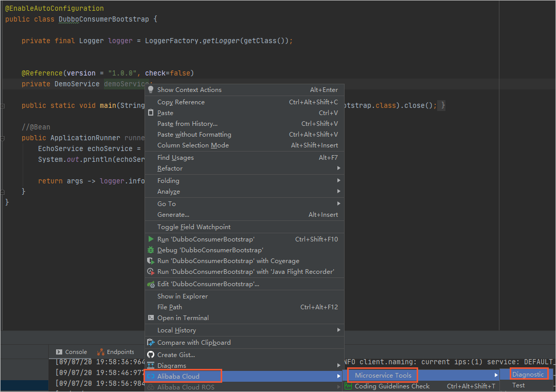Click the Compare with Clipboard icon
Image resolution: width=556 pixels, height=392 pixels.
click(x=151, y=343)
